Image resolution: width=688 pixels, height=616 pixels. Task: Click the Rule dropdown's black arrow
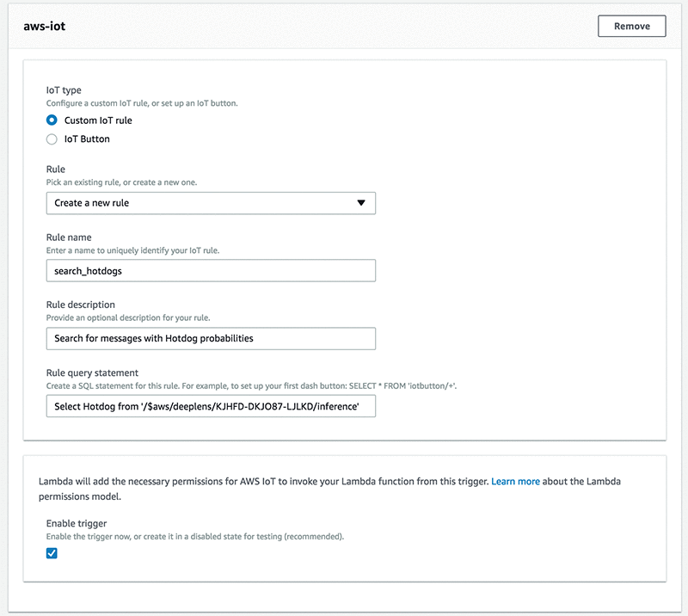coord(361,203)
